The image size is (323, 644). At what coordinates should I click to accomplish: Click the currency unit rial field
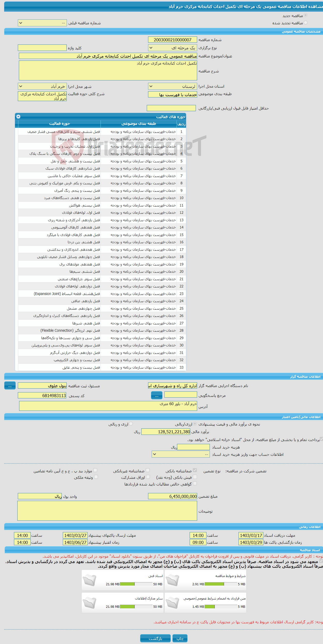[40, 496]
